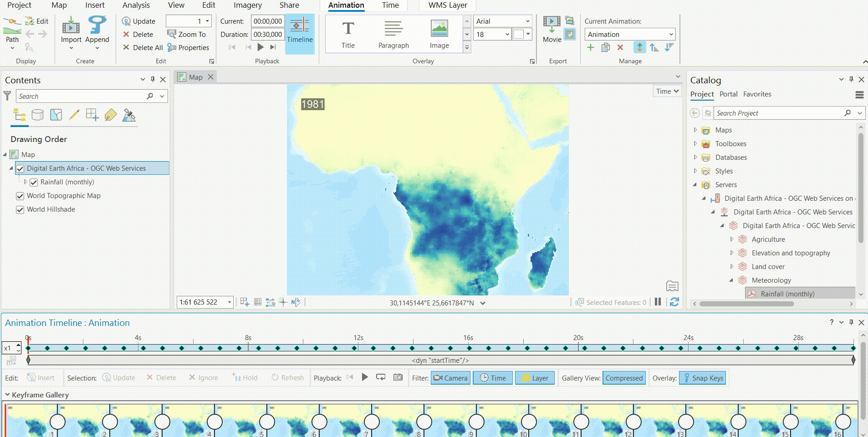Open the Portal tab in Catalog

point(728,94)
